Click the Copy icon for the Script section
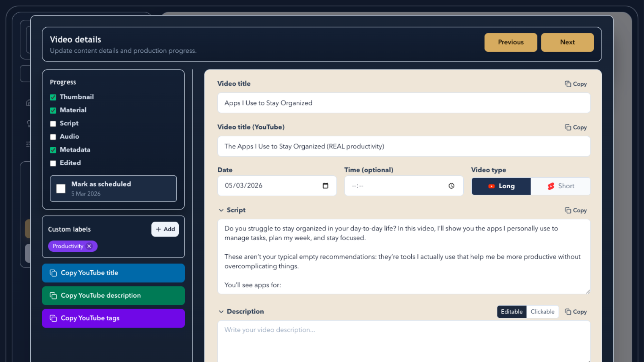644x362 pixels. pyautogui.click(x=576, y=210)
